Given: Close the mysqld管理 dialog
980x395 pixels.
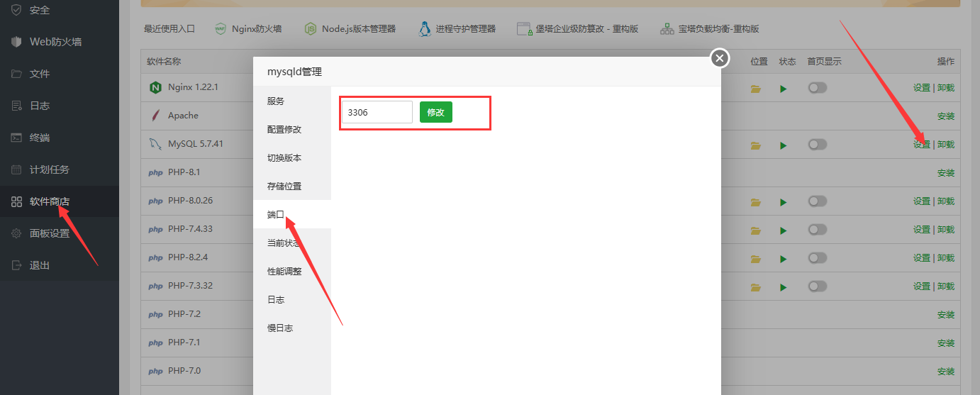Looking at the screenshot, I should (720, 58).
